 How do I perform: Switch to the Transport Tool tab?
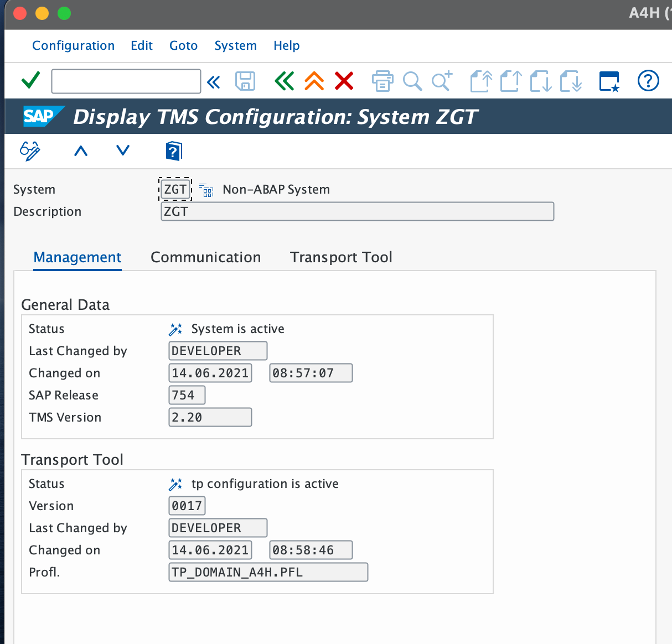pyautogui.click(x=341, y=257)
